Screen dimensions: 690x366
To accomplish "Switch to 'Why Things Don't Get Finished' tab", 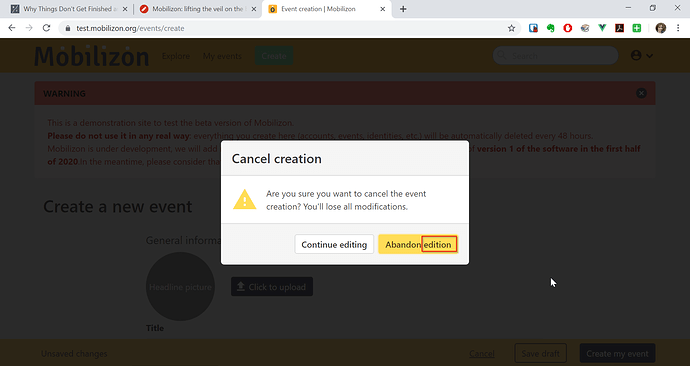I will [x=70, y=9].
